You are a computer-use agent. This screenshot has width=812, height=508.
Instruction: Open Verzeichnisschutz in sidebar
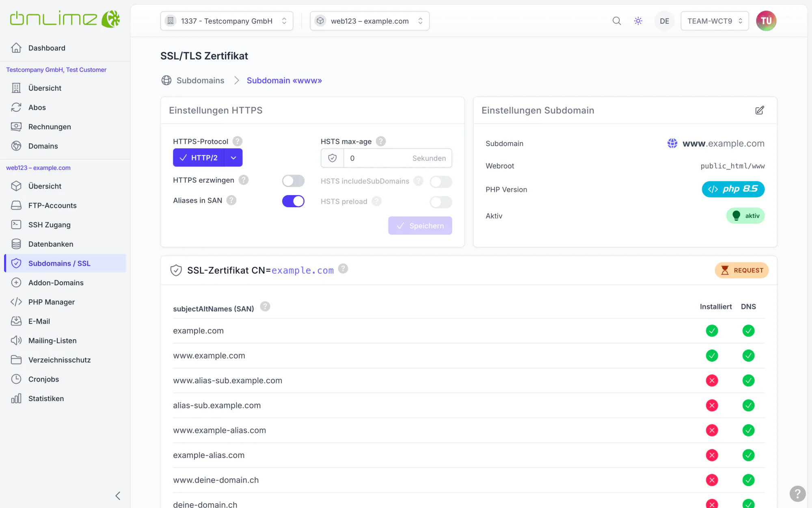(x=65, y=360)
